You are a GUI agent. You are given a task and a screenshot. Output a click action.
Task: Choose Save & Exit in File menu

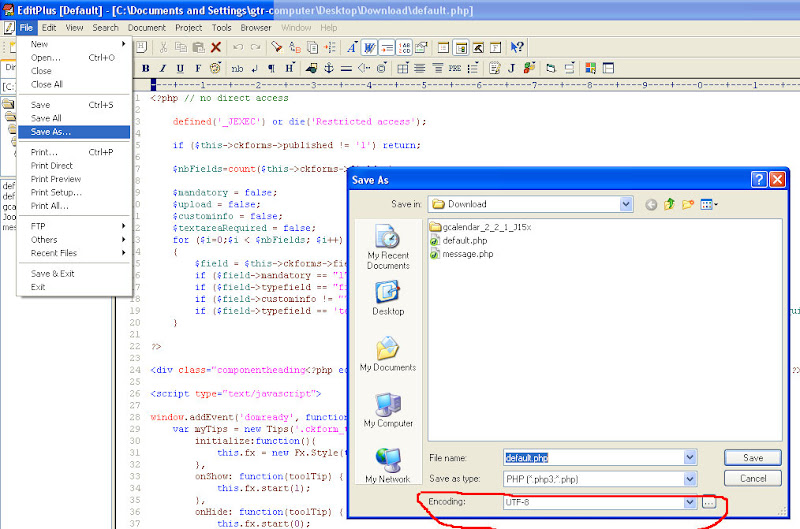(74, 273)
